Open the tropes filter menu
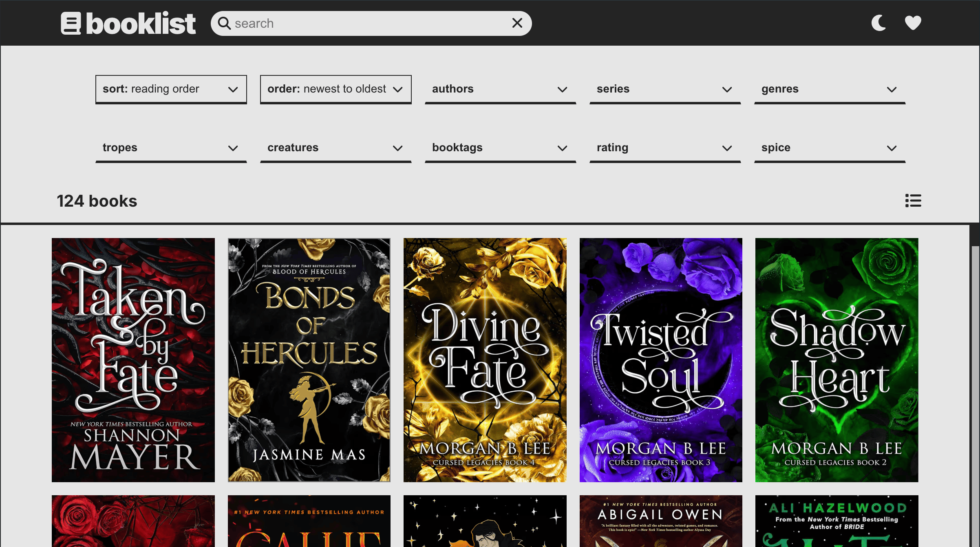The width and height of the screenshot is (980, 547). tap(171, 148)
